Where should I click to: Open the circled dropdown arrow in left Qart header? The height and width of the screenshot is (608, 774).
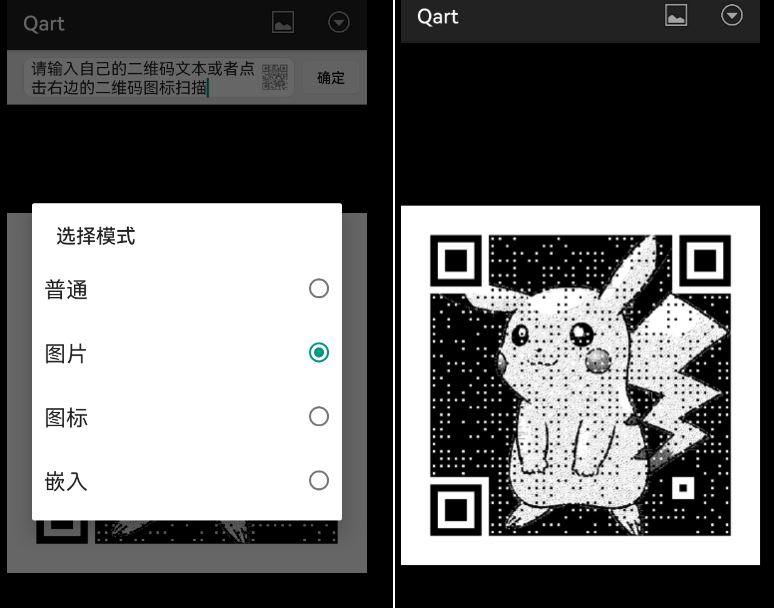point(339,23)
